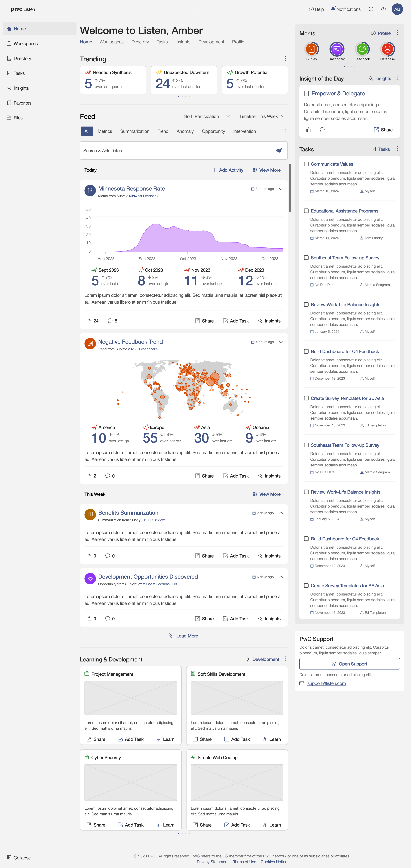Viewport: 411px width, 868px height.
Task: Check first Create Survey Templates for SE Asia task
Action: [x=306, y=398]
